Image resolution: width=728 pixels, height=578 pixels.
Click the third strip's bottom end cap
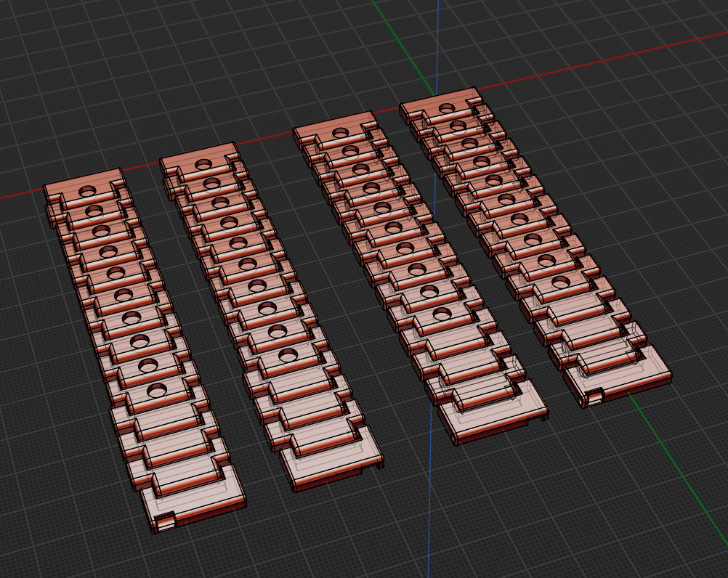click(x=492, y=412)
